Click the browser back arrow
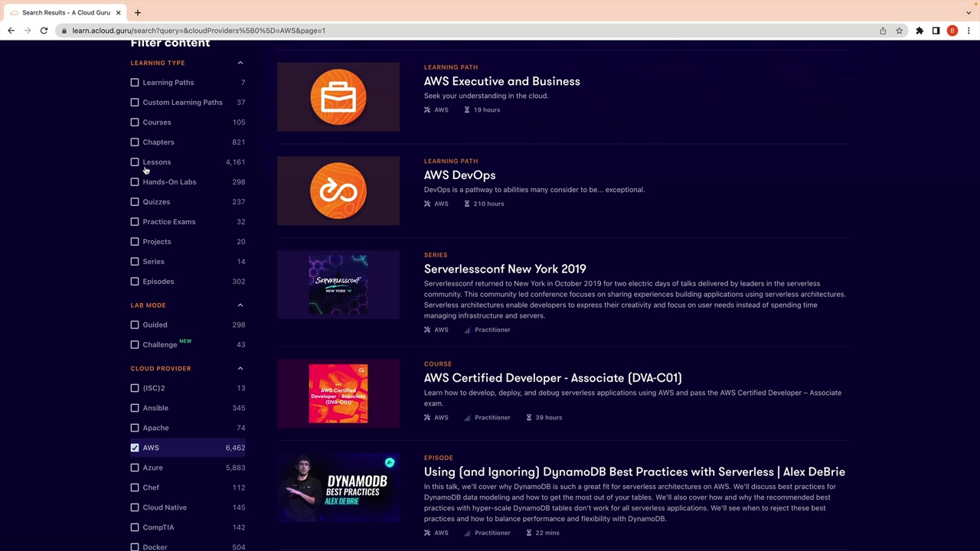Viewport: 980px width, 551px height. coord(11,31)
